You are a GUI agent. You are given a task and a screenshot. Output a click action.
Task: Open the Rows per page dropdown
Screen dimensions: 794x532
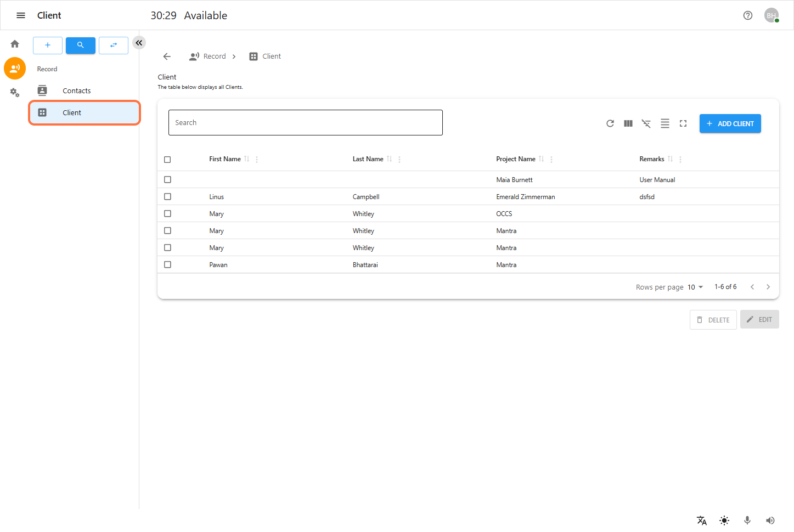click(695, 287)
